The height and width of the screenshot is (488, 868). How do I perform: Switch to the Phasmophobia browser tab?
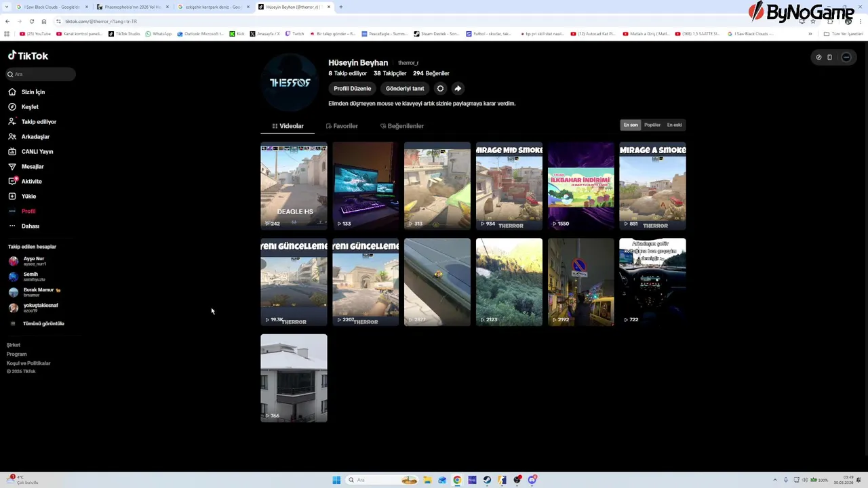[x=133, y=7]
